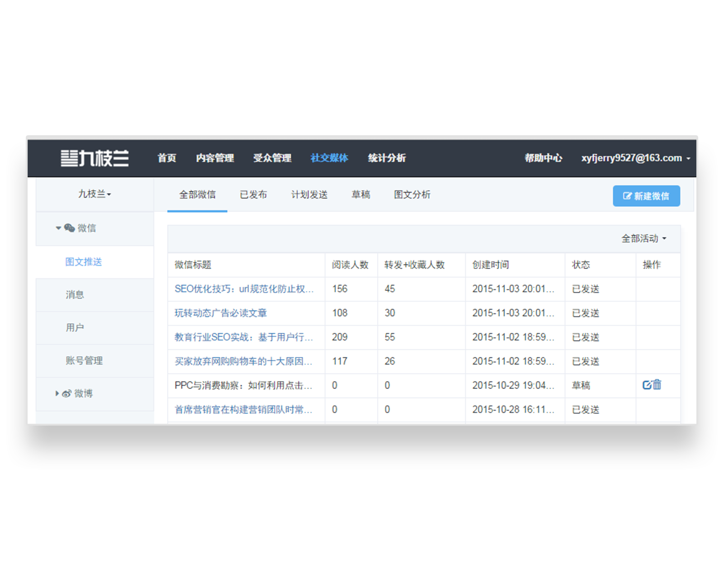Click the 微信标题 column header

click(x=193, y=265)
